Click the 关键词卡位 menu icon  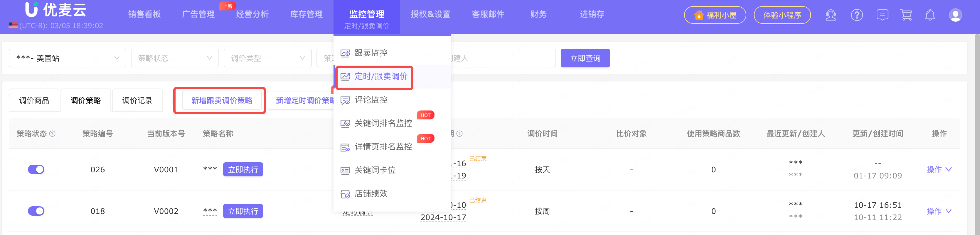345,171
